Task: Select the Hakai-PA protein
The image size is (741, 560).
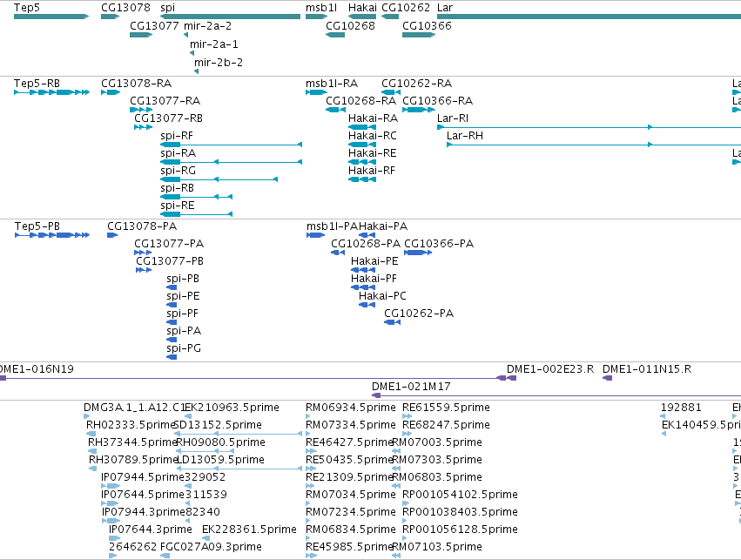Action: click(367, 235)
